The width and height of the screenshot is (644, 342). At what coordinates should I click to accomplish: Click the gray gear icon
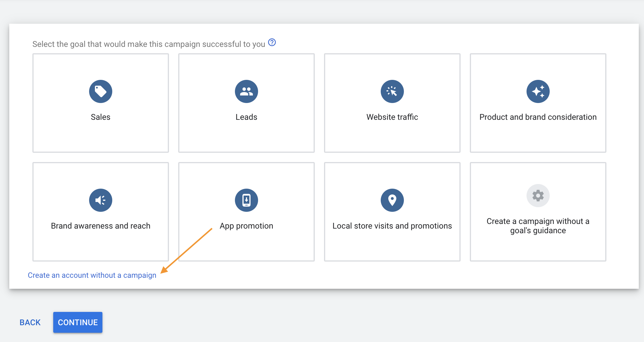click(538, 196)
